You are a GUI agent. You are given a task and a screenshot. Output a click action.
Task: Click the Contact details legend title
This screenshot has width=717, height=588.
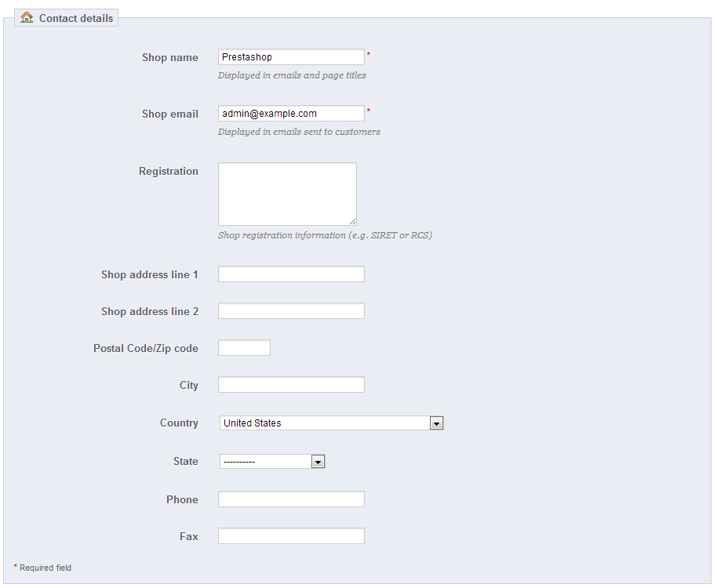[76, 18]
